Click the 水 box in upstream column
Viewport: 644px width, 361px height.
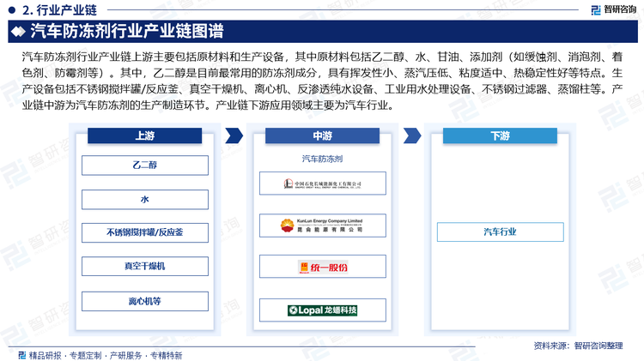145,200
